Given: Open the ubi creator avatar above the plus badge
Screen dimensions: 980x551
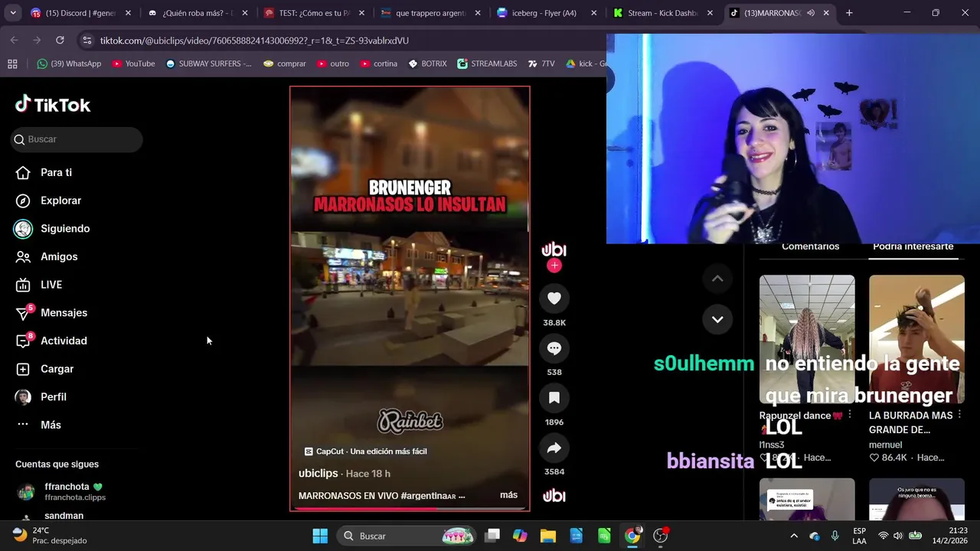Looking at the screenshot, I should (x=554, y=249).
